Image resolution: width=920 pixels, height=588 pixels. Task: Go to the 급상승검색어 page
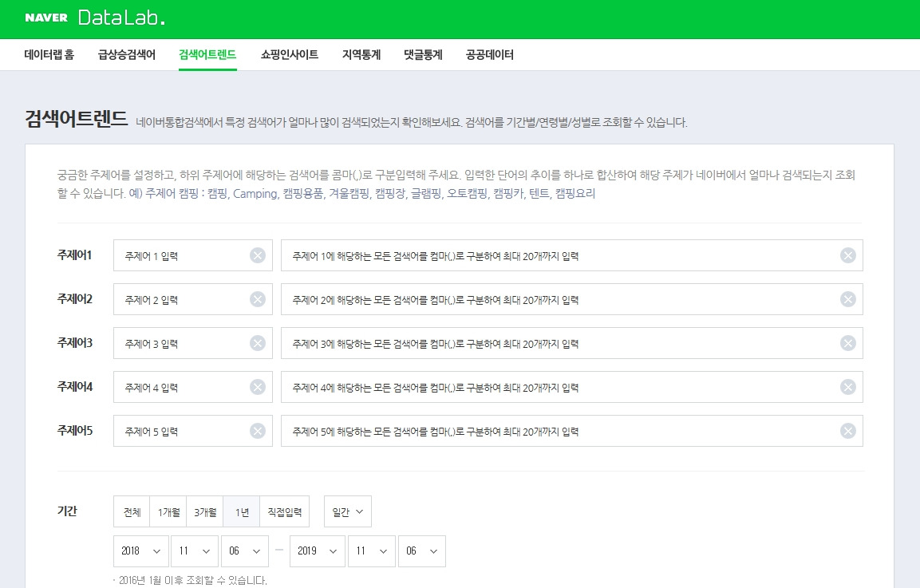pyautogui.click(x=128, y=54)
